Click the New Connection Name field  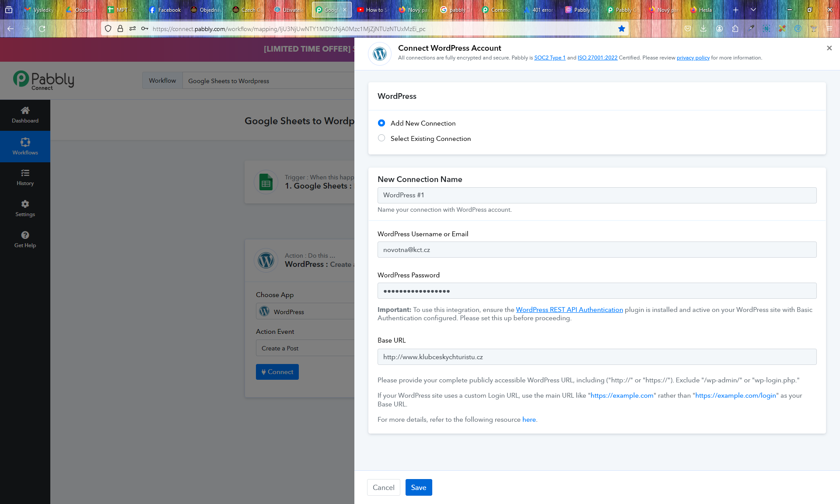(x=597, y=195)
